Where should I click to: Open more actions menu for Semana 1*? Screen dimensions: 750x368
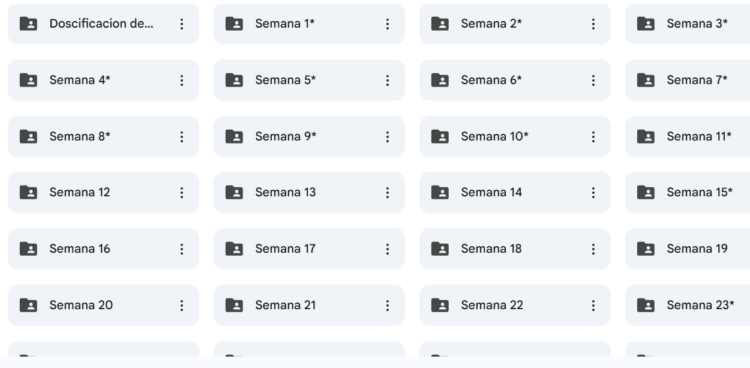tap(387, 24)
